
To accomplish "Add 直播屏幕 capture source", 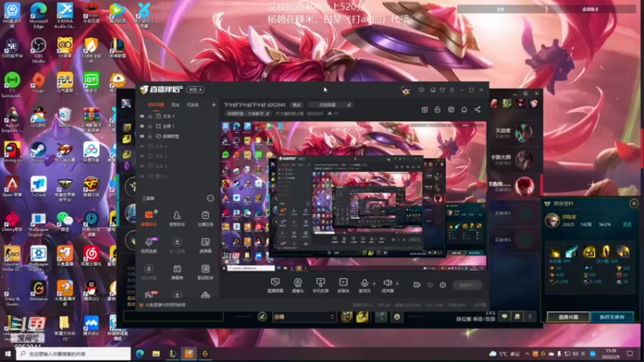I will coord(275,285).
